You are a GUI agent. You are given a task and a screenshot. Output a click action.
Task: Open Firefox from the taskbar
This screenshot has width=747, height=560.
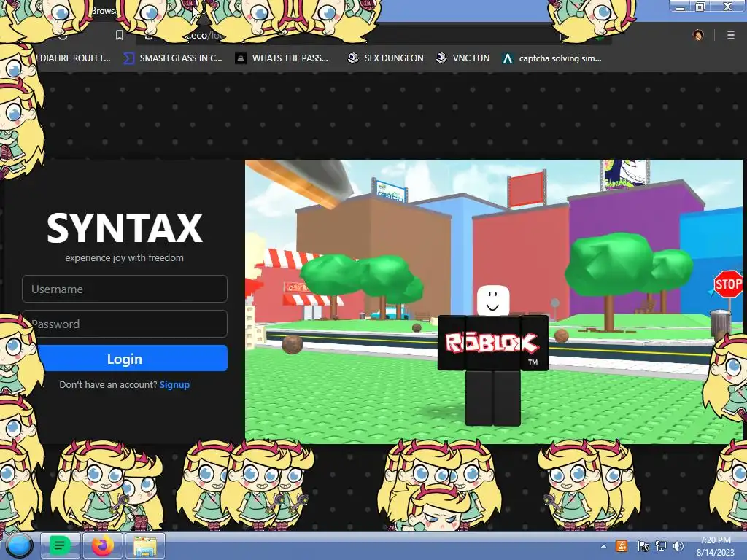point(102,545)
